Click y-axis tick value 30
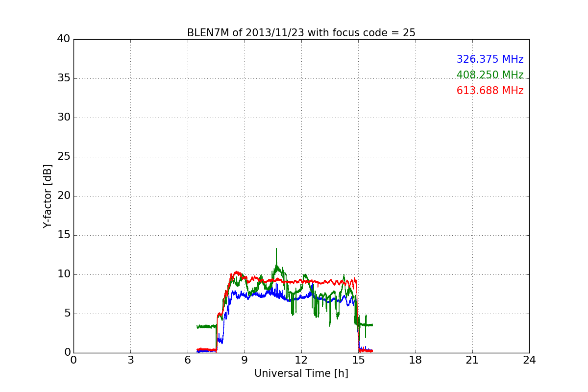Viewport: 588px width, 392px height. [64, 118]
